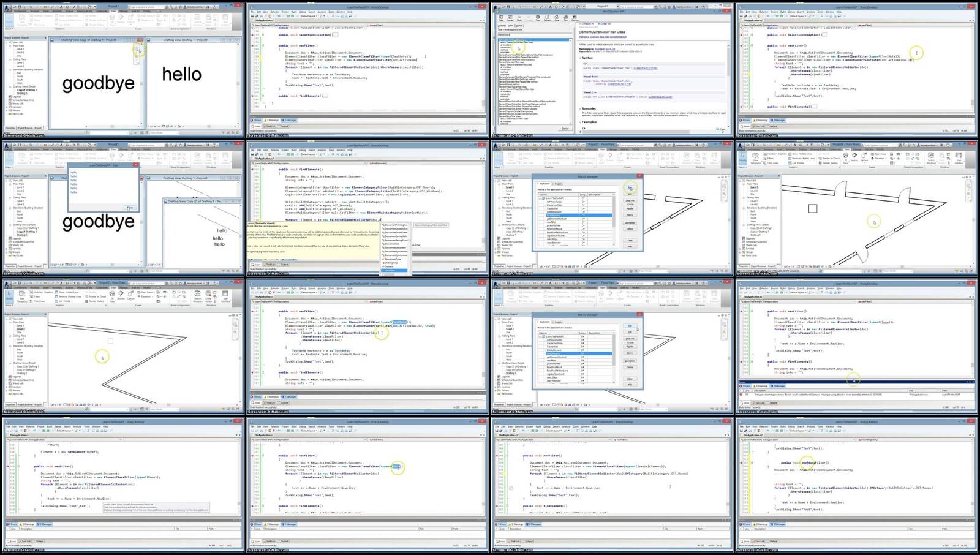This screenshot has height=555, width=980.
Task: Switch to the Project tab in the Macro Manager above the doors
Action: (558, 184)
